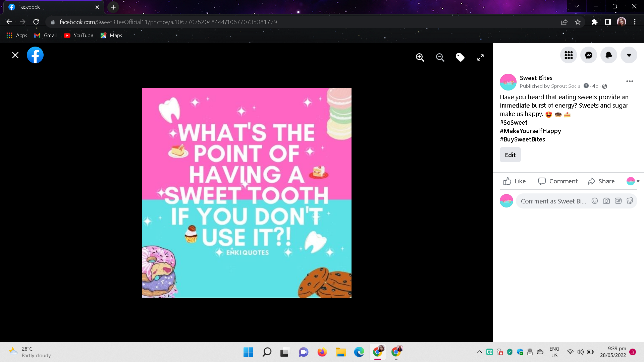This screenshot has width=644, height=362.
Task: Open Chrome profile avatar
Action: point(622,22)
